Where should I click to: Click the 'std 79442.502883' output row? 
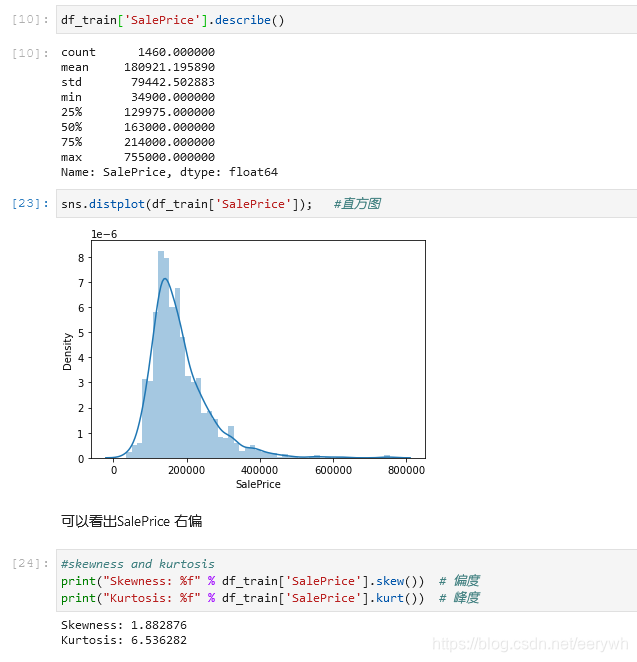(138, 82)
